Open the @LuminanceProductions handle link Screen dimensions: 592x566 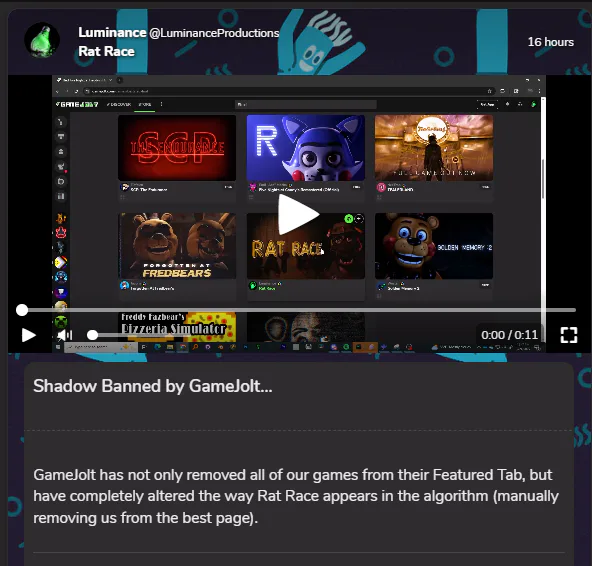point(214,33)
